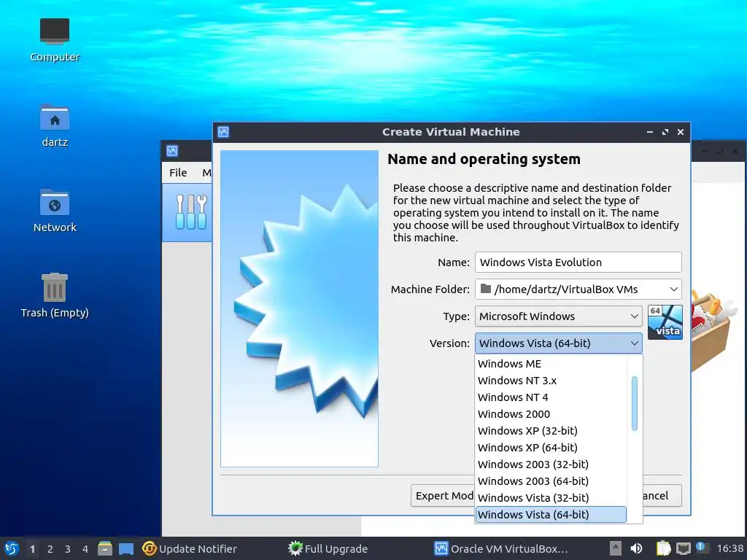Switch to Full Upgrade taskbar window

328,548
